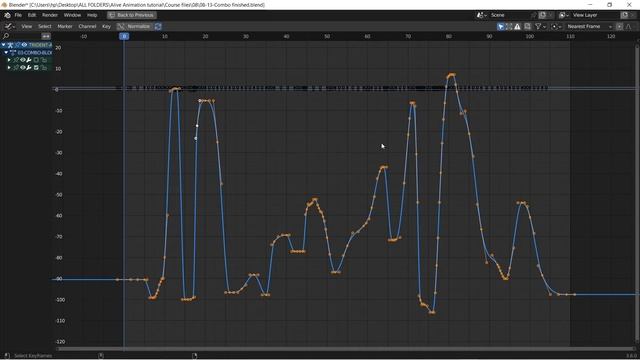This screenshot has width=640, height=360.
Task: Open the File menu
Action: 18,15
